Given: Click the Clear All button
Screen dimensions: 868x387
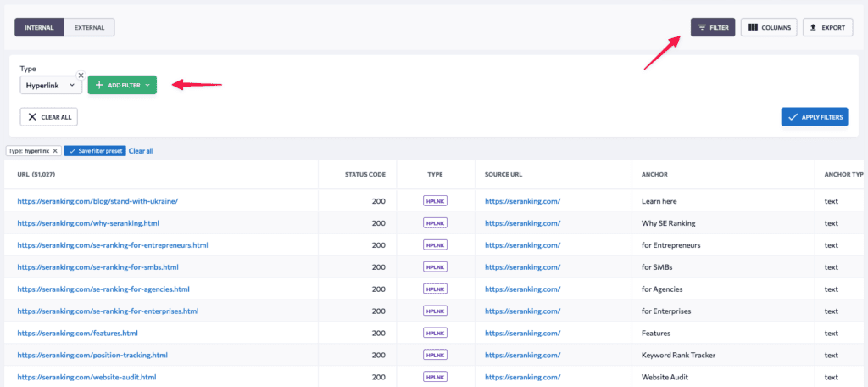Looking at the screenshot, I should coord(50,117).
